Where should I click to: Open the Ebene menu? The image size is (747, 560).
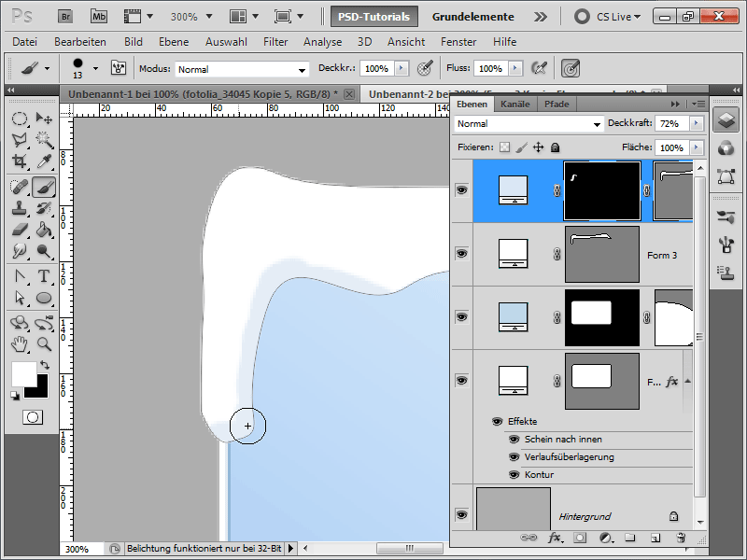[x=174, y=42]
